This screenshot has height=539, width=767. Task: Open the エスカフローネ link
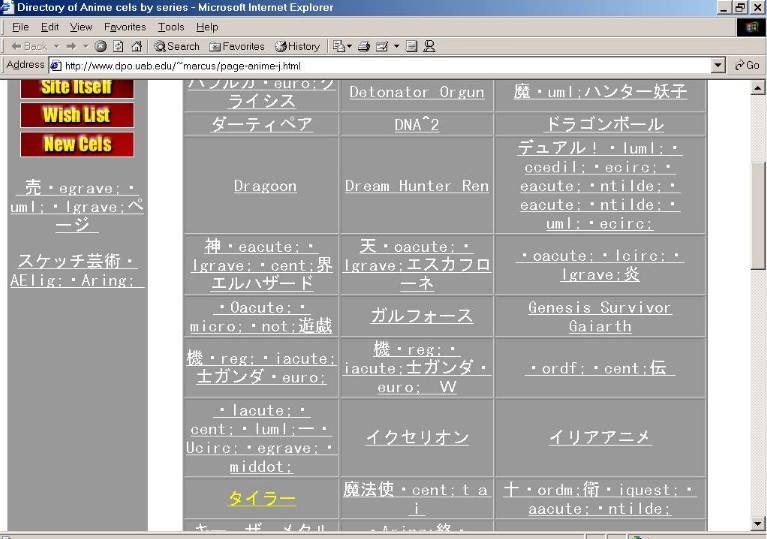click(x=417, y=265)
